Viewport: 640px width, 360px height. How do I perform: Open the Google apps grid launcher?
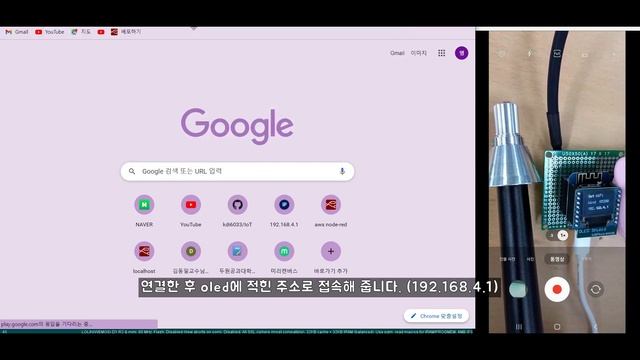tap(442, 53)
